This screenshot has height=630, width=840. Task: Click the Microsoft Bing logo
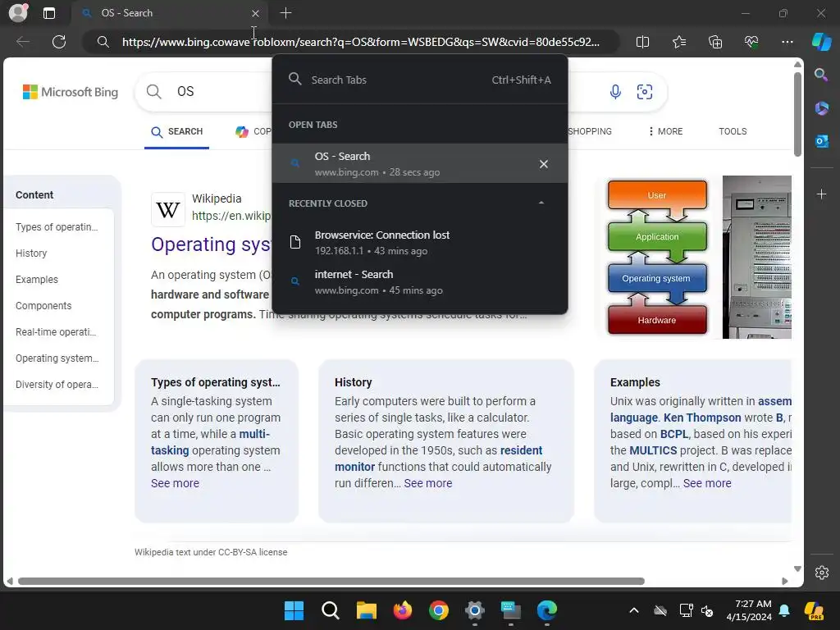[71, 92]
